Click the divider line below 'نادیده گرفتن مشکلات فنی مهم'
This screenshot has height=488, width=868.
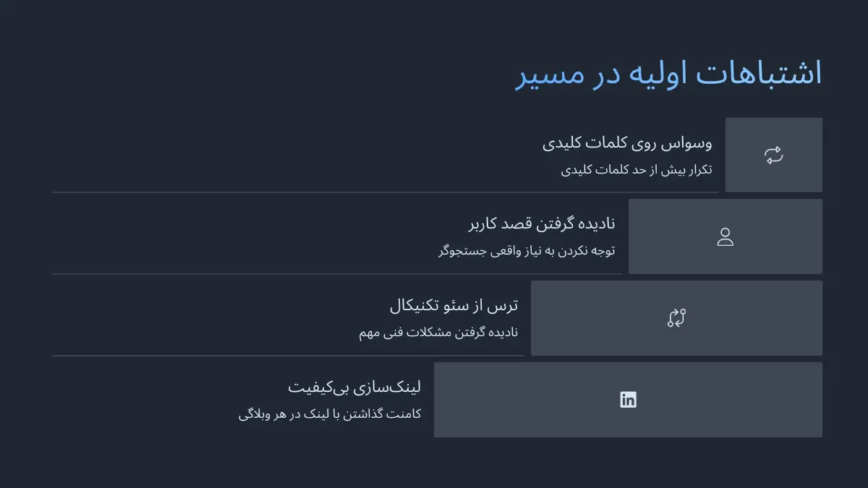(x=288, y=356)
